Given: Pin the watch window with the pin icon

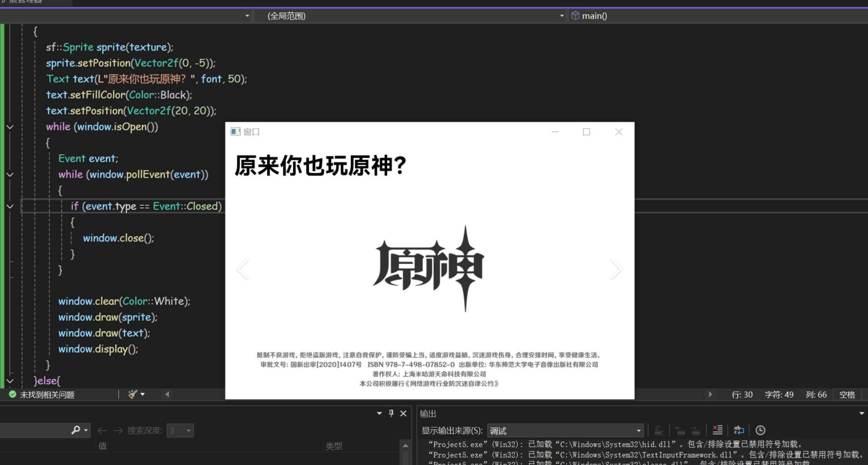Looking at the screenshot, I should (390, 413).
